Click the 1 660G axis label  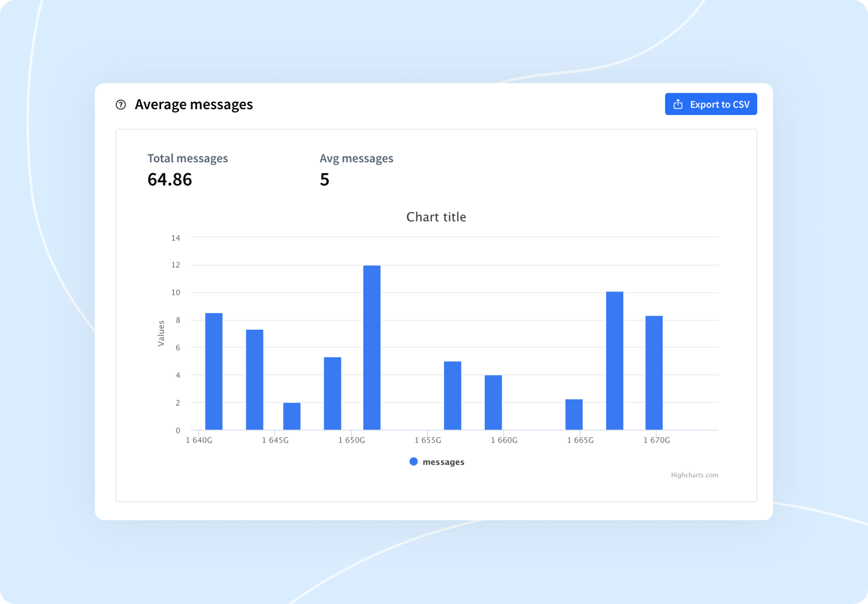pos(504,439)
